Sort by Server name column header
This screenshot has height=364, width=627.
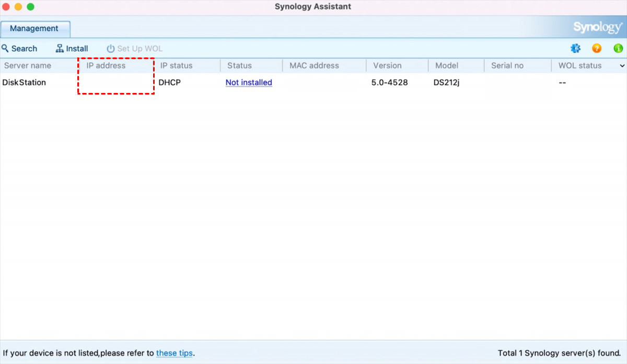[28, 66]
